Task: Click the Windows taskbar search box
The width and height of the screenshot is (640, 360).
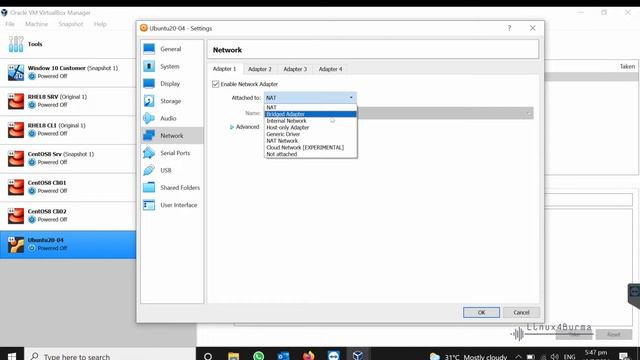Action: (110, 356)
